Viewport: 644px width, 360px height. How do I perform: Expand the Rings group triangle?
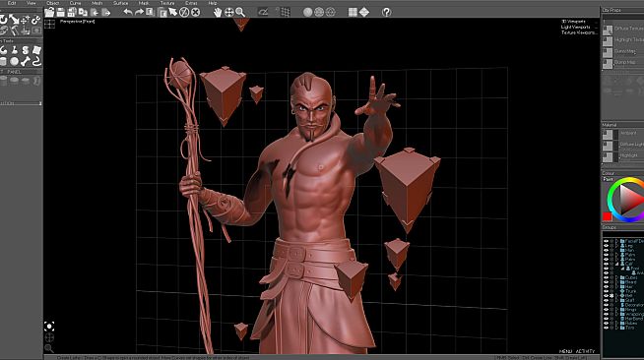(616, 310)
